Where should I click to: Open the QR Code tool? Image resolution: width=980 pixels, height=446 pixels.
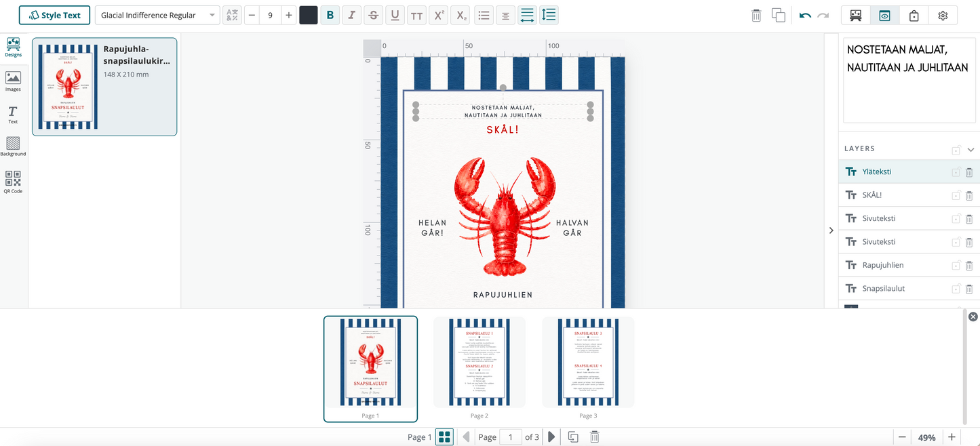(13, 182)
